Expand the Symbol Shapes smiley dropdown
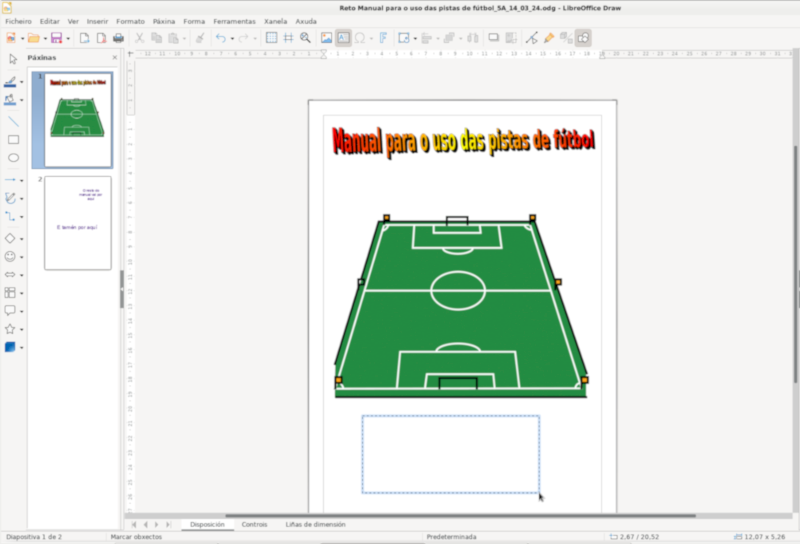 (22, 257)
